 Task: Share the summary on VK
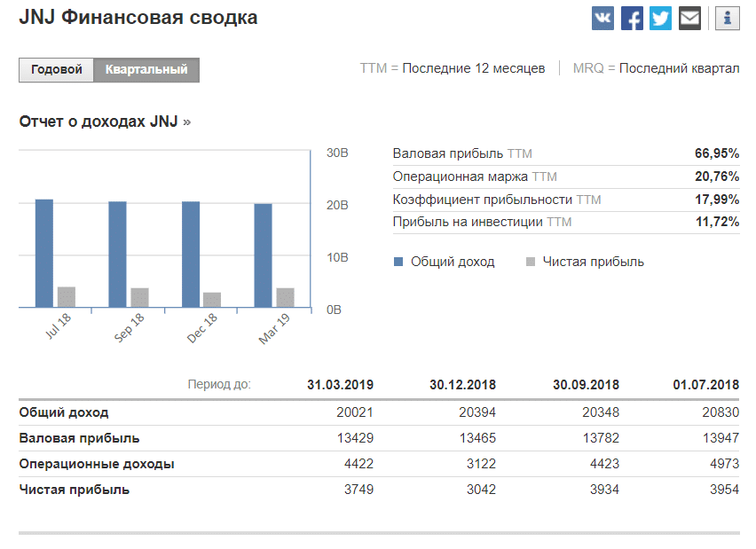tap(602, 19)
